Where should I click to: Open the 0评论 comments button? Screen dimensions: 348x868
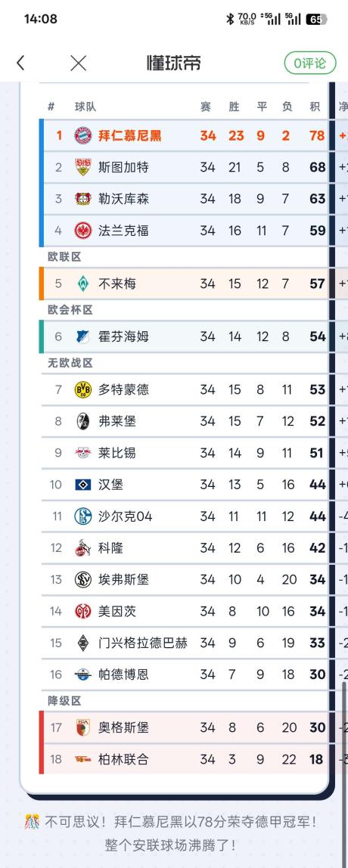tap(310, 63)
